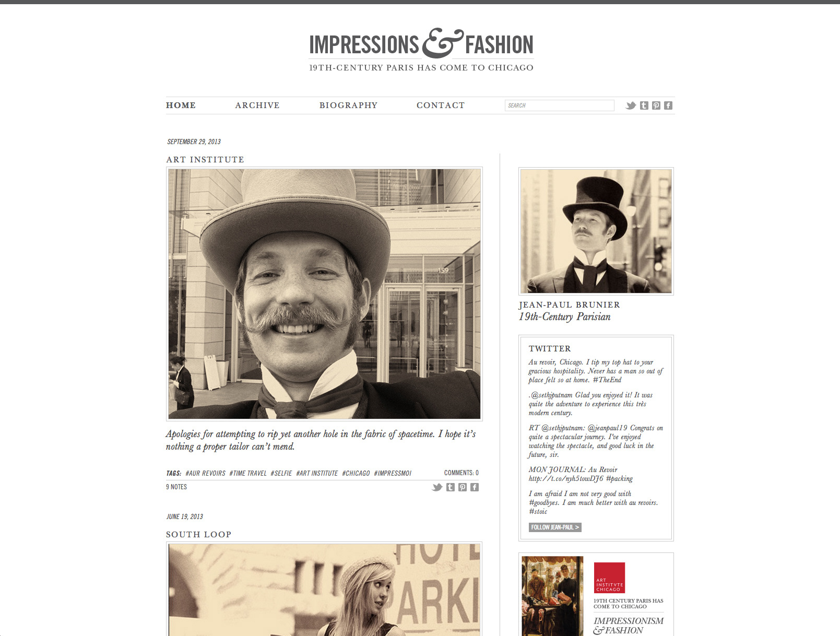
Task: Open Jean-Paul Brunier profile portrait
Action: pyautogui.click(x=596, y=231)
